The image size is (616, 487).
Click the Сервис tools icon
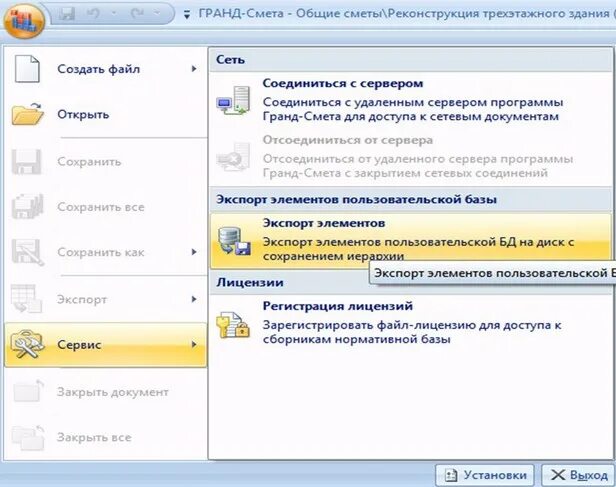click(x=27, y=344)
